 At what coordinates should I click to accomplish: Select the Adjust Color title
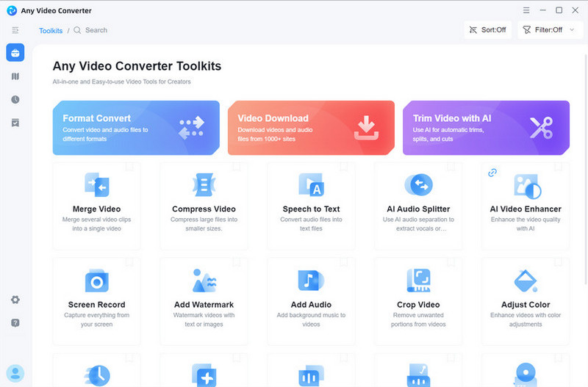coord(526,305)
